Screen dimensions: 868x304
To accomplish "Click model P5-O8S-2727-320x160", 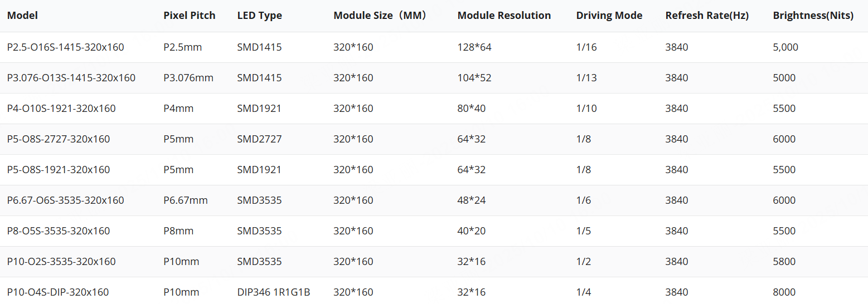I will point(59,139).
